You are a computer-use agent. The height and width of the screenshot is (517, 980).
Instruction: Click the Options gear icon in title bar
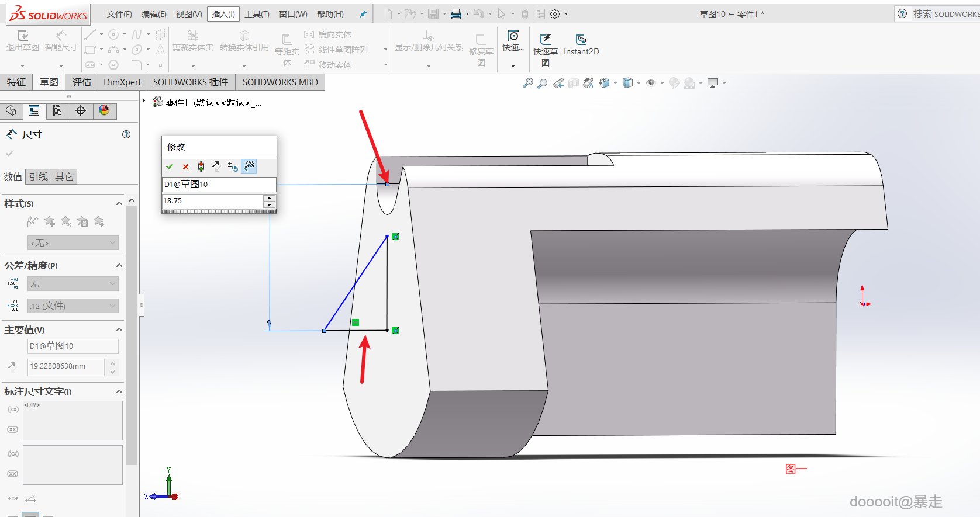pos(555,14)
